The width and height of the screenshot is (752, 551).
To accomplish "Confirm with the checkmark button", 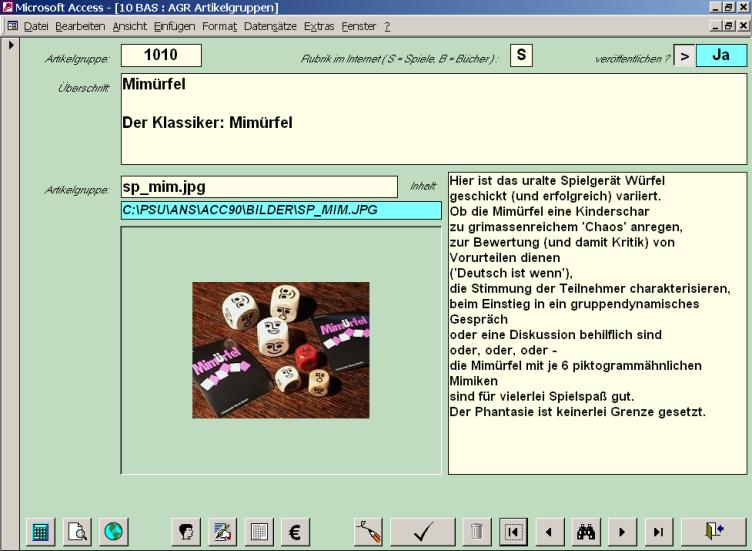I will click(421, 532).
